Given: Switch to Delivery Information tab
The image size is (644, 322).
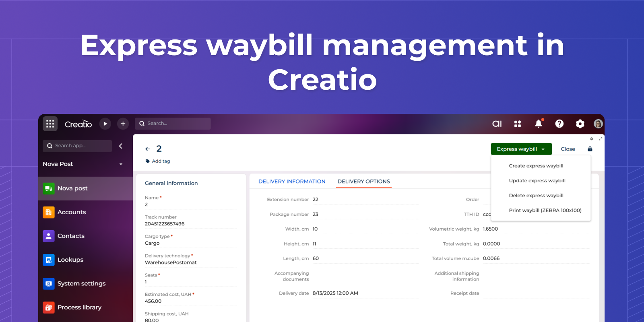Looking at the screenshot, I should [292, 182].
